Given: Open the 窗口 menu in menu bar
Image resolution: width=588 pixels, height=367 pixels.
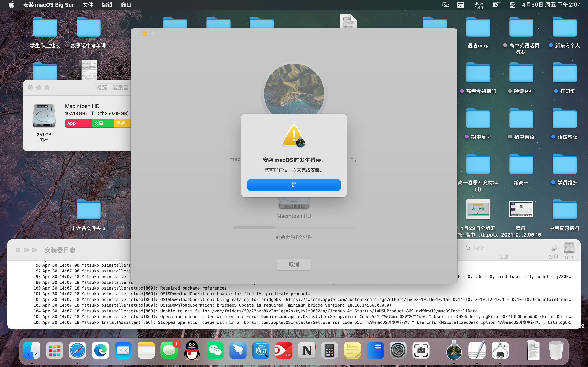Looking at the screenshot, I should pos(126,5).
